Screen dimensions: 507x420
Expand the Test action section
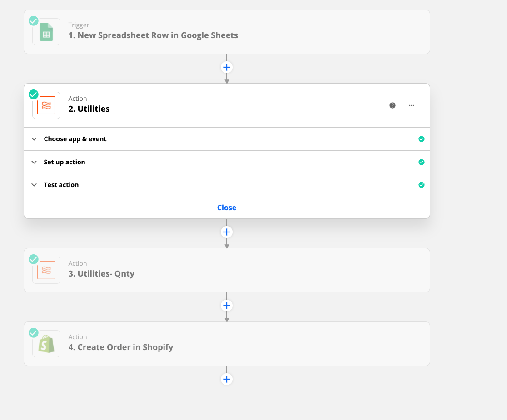point(34,185)
